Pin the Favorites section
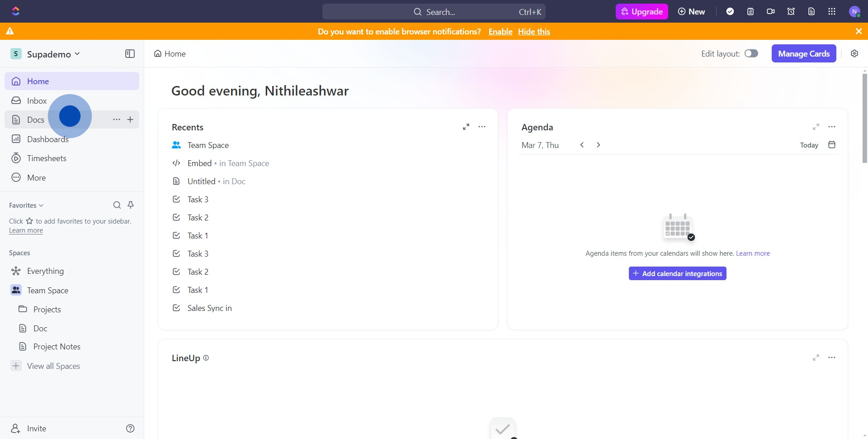This screenshot has height=439, width=868. pyautogui.click(x=131, y=205)
